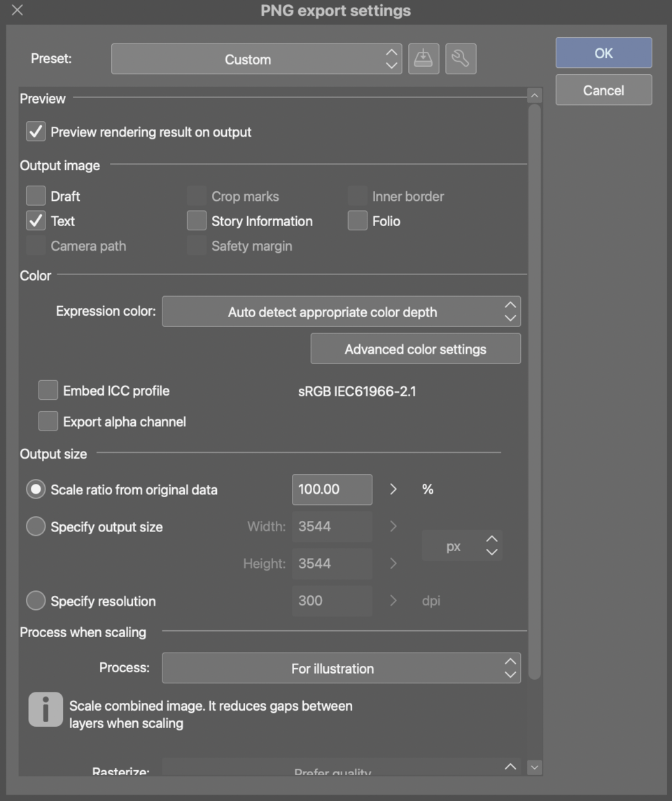This screenshot has height=801, width=672.
Task: Click the scale ratio 100.00 input field
Action: (332, 489)
